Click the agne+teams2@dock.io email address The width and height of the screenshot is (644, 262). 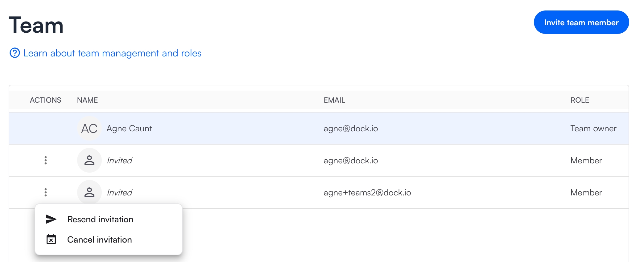tap(367, 193)
